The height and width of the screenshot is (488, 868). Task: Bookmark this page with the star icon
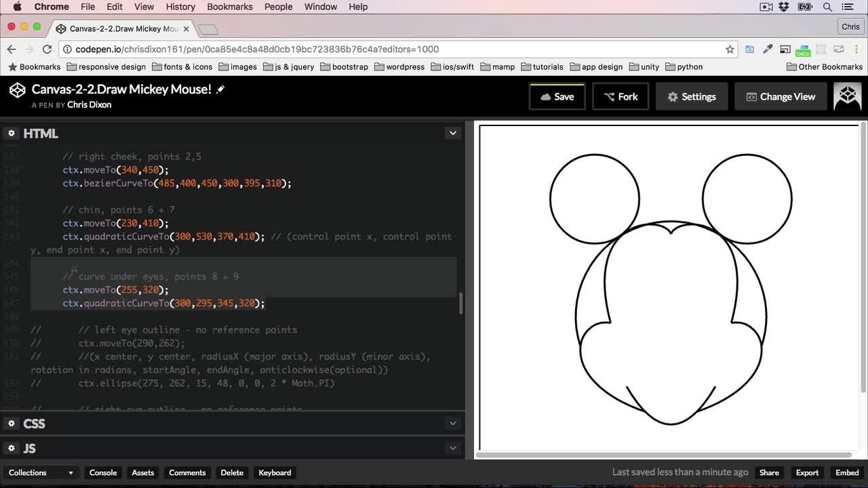(730, 49)
